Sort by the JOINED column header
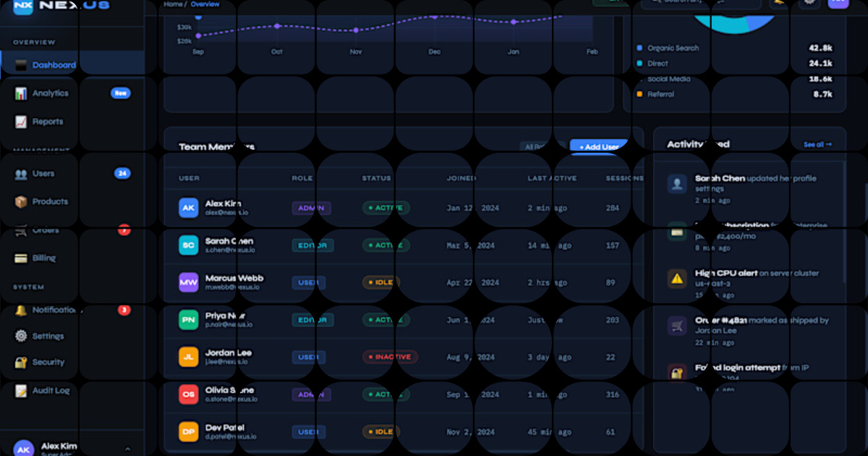Screen dimensions: 868x456 point(461,178)
